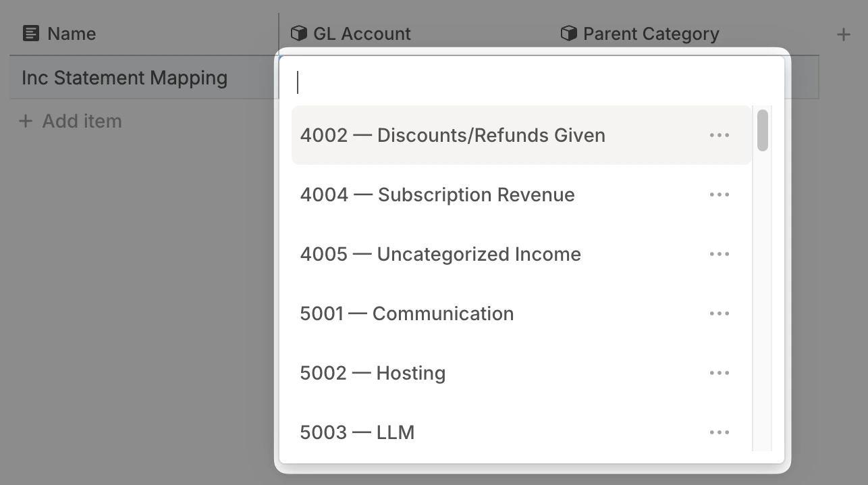
Task: Click the plus icon to add column
Action: [x=843, y=34]
